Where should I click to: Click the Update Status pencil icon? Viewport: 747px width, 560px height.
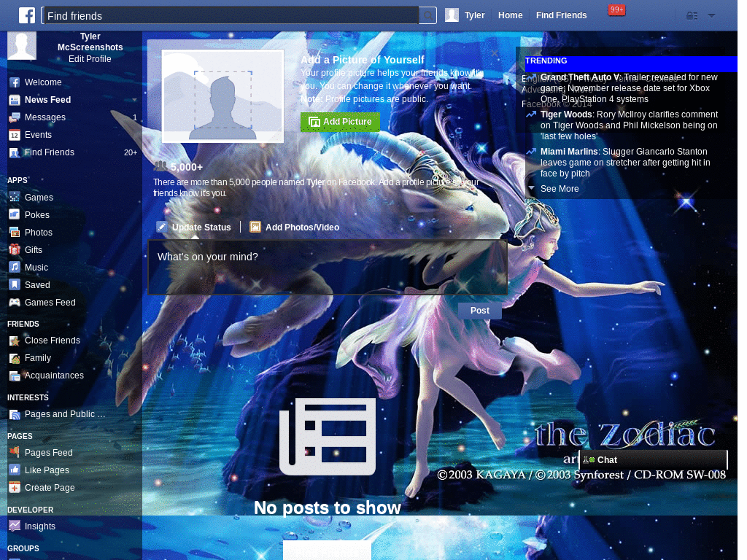point(162,227)
